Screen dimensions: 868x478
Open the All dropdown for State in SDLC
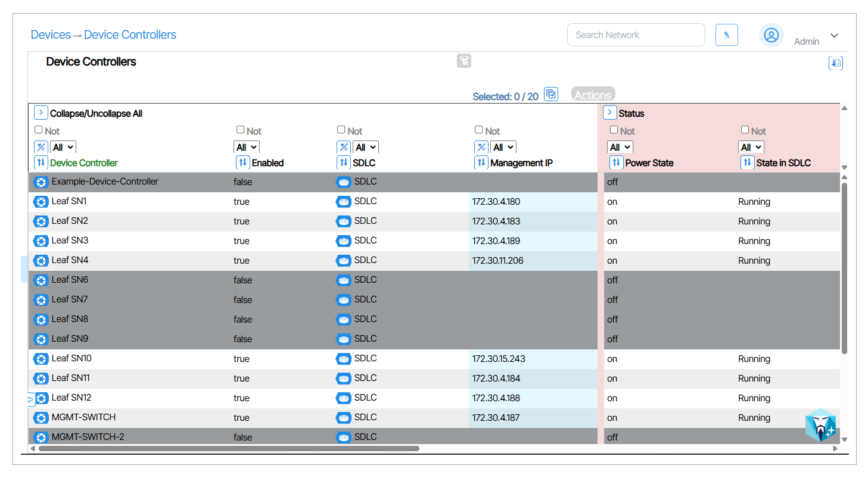coord(751,147)
